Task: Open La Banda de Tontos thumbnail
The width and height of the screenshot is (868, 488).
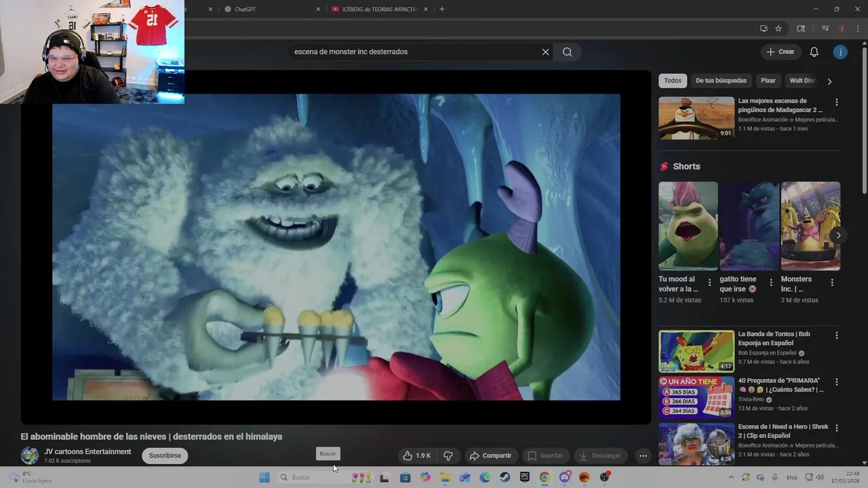Action: pos(696,351)
